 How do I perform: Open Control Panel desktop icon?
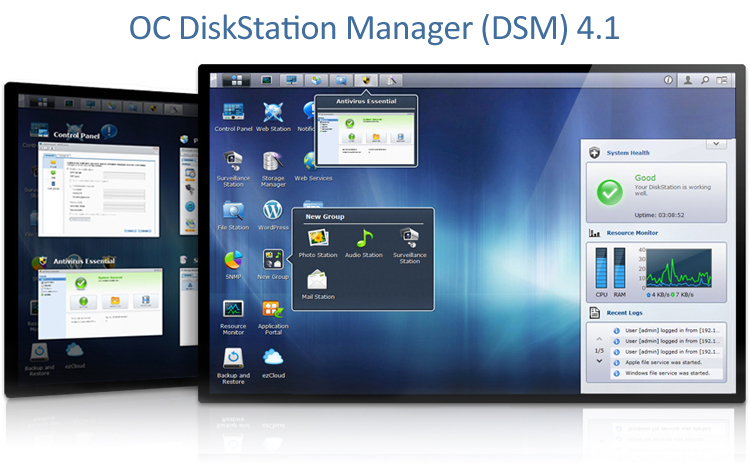pyautogui.click(x=233, y=117)
